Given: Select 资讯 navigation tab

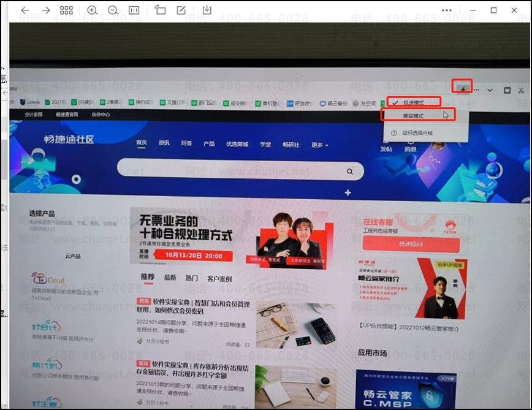Looking at the screenshot, I should coord(164,143).
